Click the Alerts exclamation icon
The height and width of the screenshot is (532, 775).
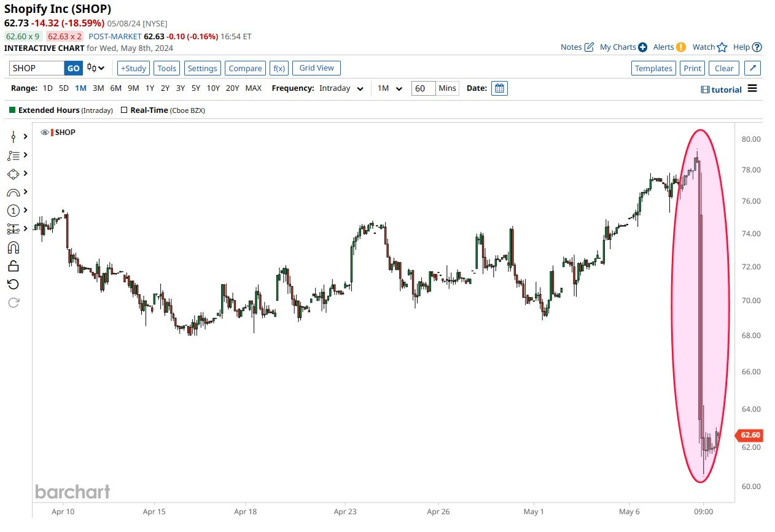point(681,47)
